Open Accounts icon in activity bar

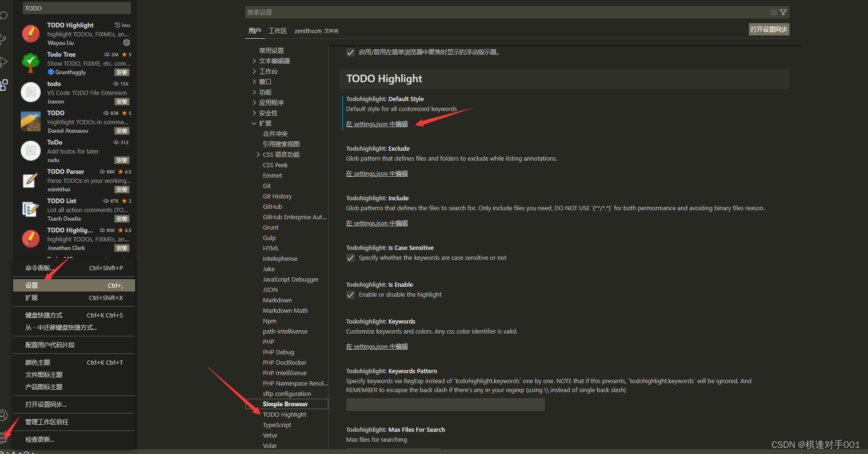pyautogui.click(x=3, y=415)
